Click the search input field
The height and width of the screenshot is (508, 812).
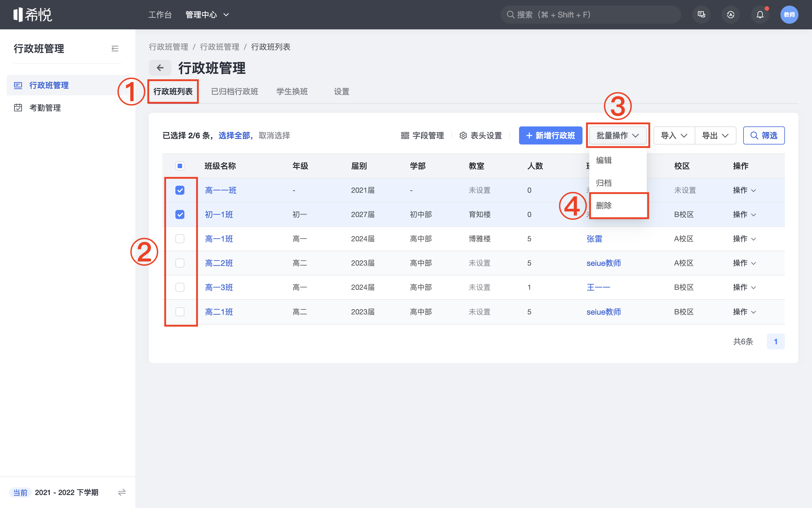[x=591, y=15]
